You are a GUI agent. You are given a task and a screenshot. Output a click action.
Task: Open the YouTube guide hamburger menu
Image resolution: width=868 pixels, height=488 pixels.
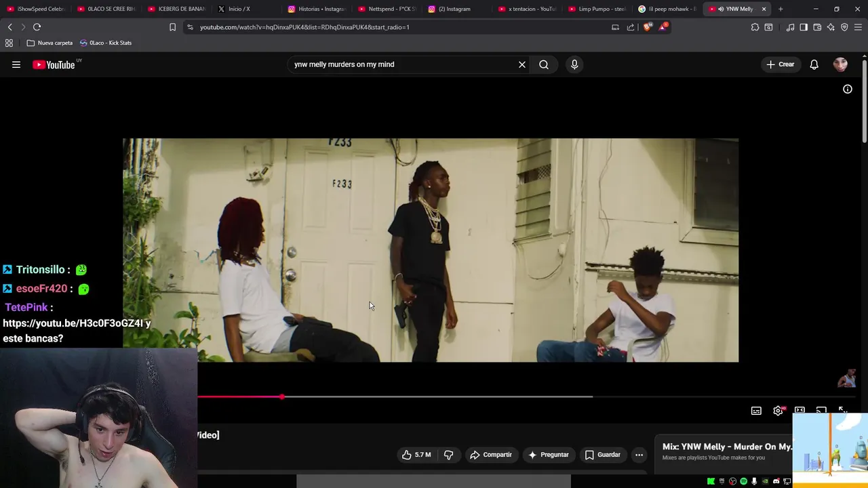point(16,64)
